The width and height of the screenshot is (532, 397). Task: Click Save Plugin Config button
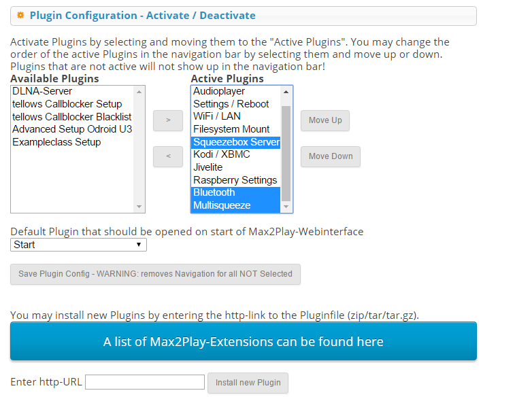(x=155, y=274)
